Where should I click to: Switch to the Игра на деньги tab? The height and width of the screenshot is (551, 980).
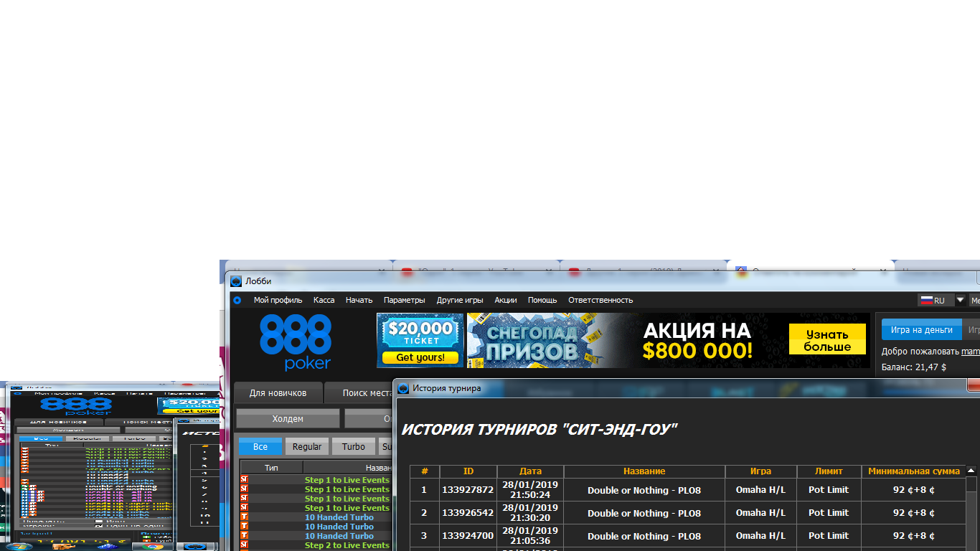click(921, 330)
